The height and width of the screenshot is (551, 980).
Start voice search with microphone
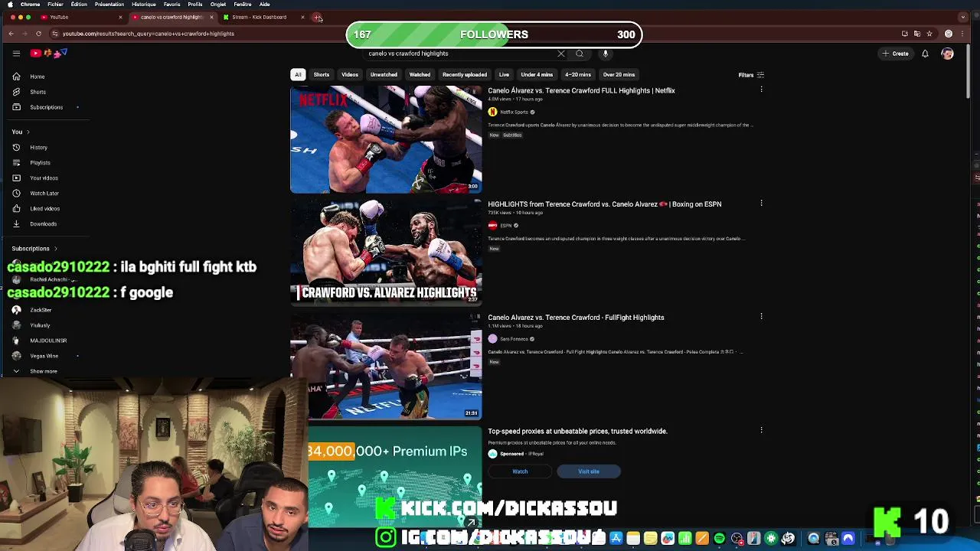pyautogui.click(x=606, y=54)
